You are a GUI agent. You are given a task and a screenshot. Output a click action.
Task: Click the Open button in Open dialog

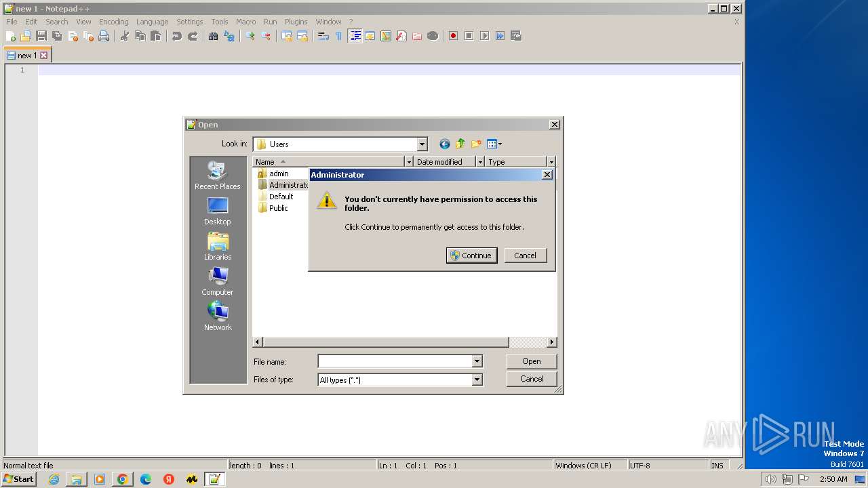(532, 361)
